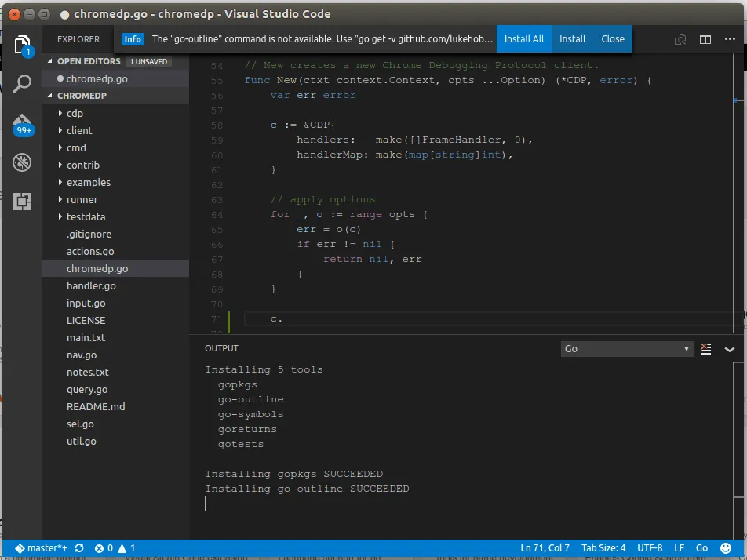This screenshot has height=560, width=747.
Task: Clear the output panel contents
Action: [706, 349]
